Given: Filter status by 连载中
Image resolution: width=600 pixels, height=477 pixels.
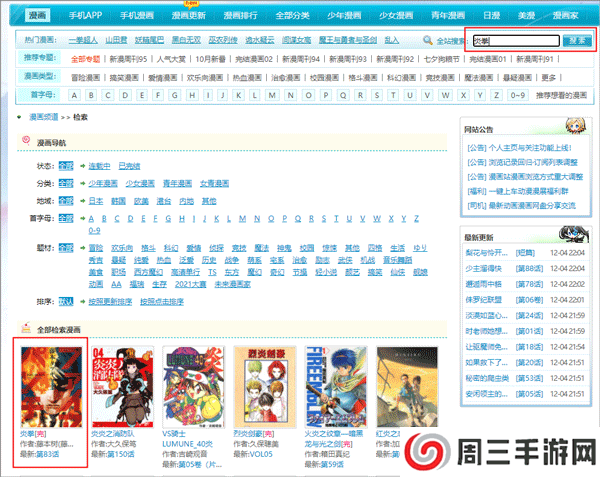Looking at the screenshot, I should (99, 166).
